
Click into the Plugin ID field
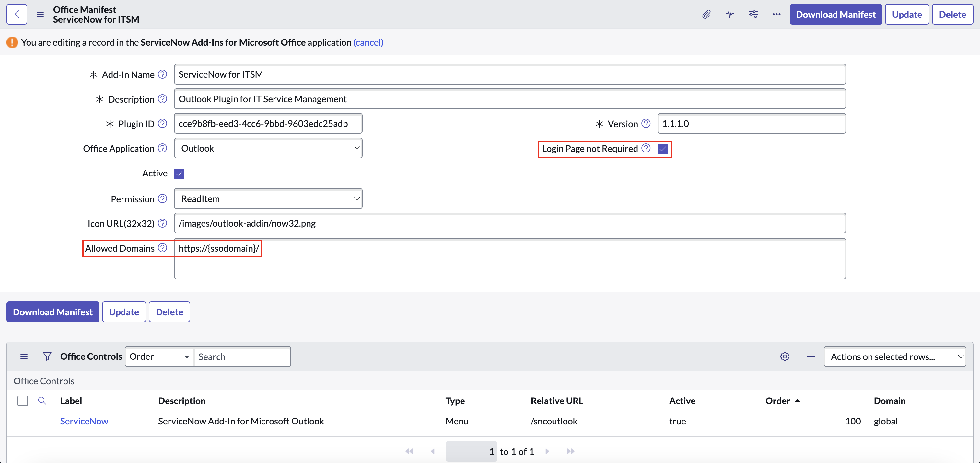pos(268,124)
